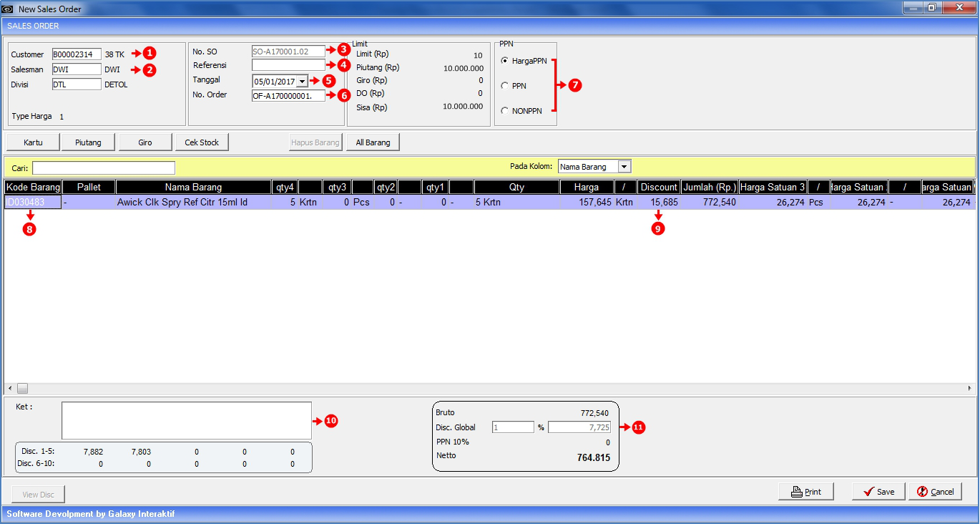The image size is (980, 524).
Task: Open the Giro button
Action: click(145, 142)
